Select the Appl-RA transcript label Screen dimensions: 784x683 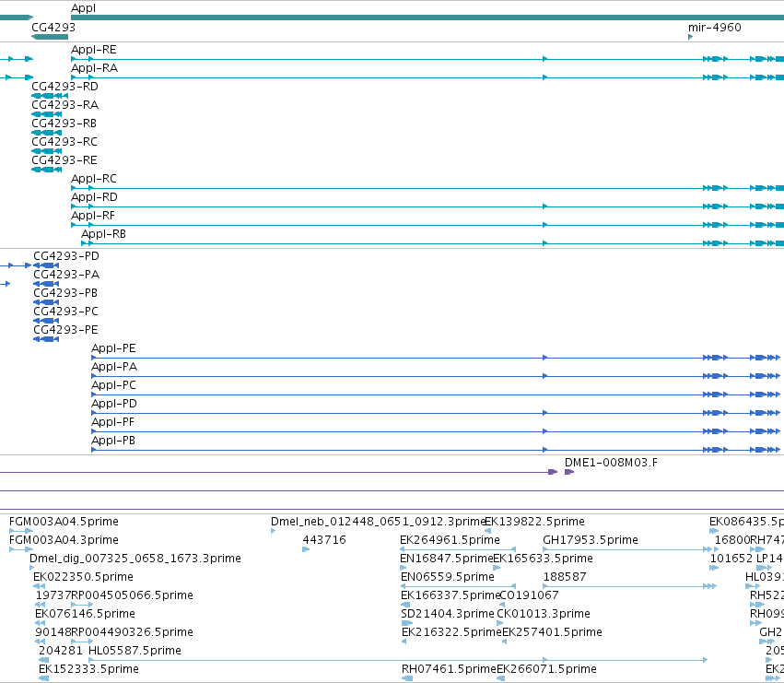click(x=95, y=68)
